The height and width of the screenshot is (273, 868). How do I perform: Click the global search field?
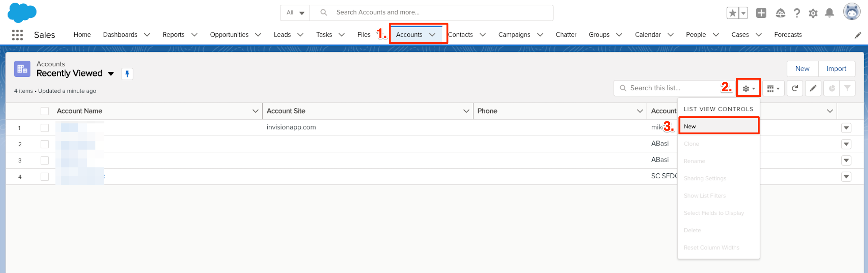click(x=431, y=13)
